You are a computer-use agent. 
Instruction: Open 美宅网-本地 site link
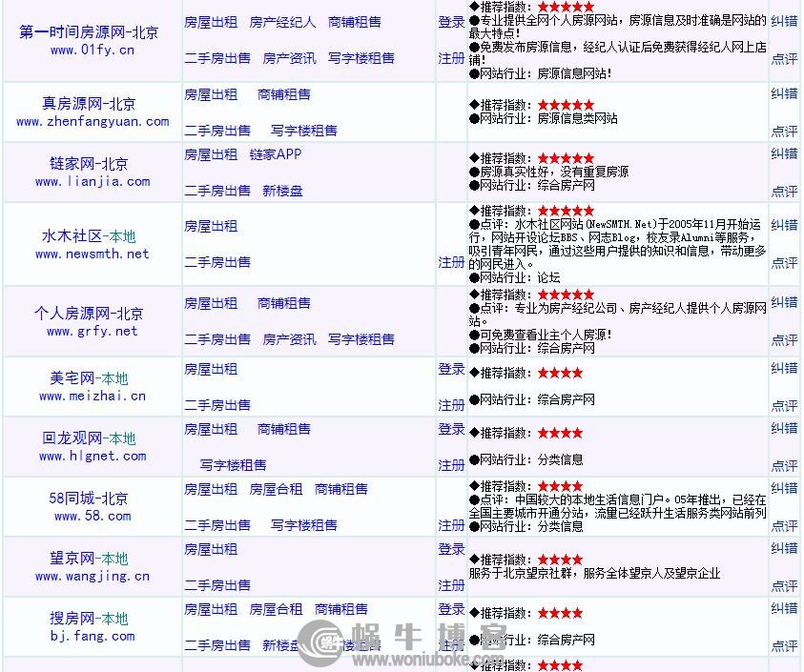(90, 378)
